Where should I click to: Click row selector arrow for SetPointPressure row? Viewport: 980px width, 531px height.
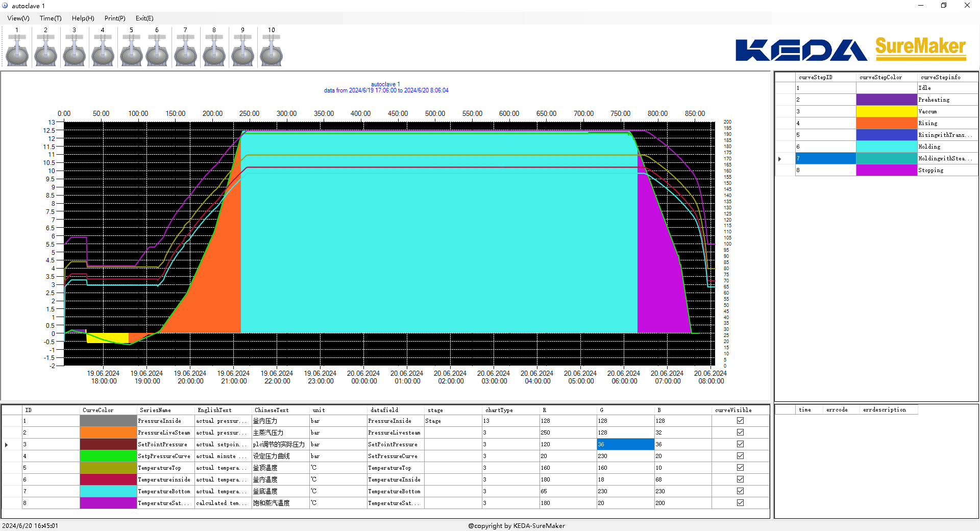7,445
